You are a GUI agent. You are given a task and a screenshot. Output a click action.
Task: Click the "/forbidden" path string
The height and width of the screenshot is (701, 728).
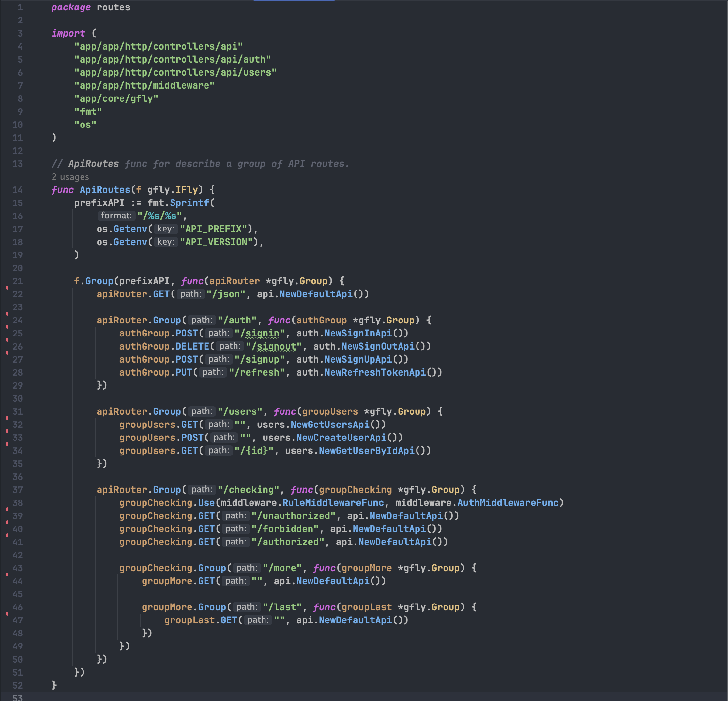(x=285, y=529)
